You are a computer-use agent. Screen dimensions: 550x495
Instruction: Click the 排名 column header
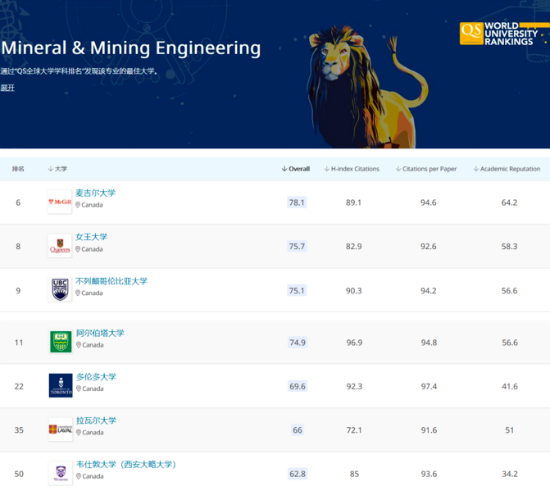pyautogui.click(x=18, y=169)
